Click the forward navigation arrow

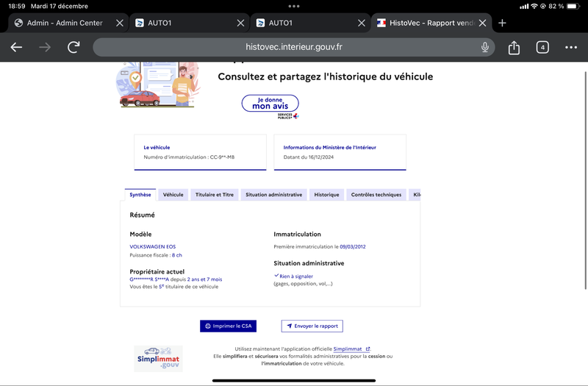coord(45,47)
